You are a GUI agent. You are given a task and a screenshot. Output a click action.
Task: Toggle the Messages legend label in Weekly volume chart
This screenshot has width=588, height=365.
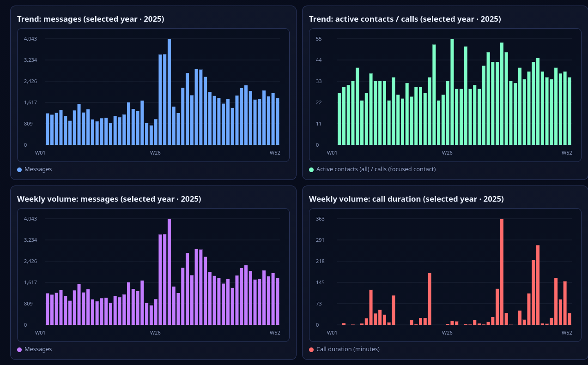coord(38,349)
